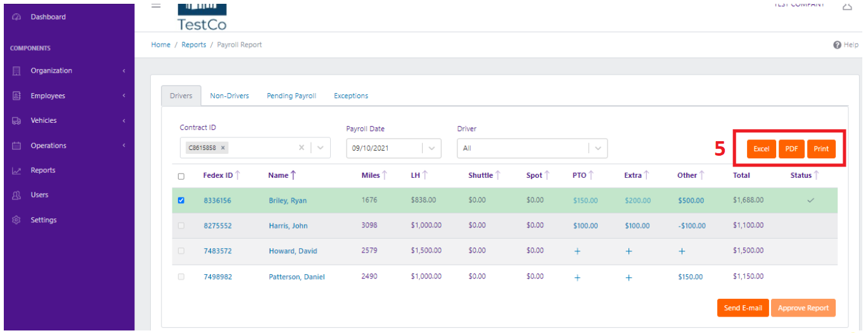Click the $150.00 PTO for Briley, Ryan
Screen dimensions: 868x333
point(585,201)
